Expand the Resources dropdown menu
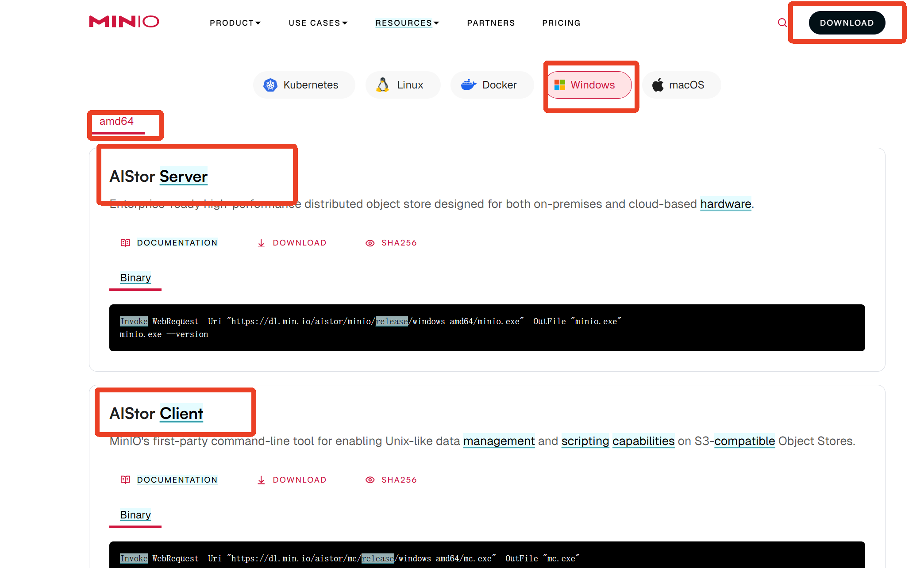This screenshot has width=924, height=568. pyautogui.click(x=407, y=23)
